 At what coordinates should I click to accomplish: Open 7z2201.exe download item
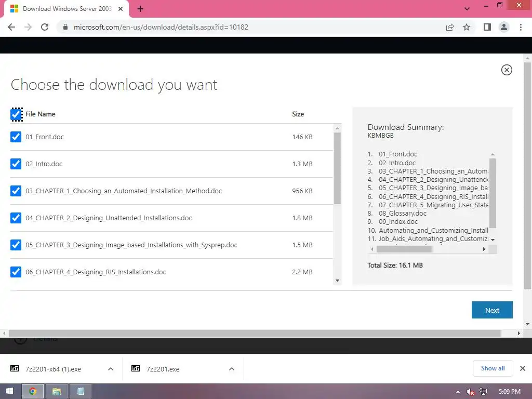[x=163, y=369]
